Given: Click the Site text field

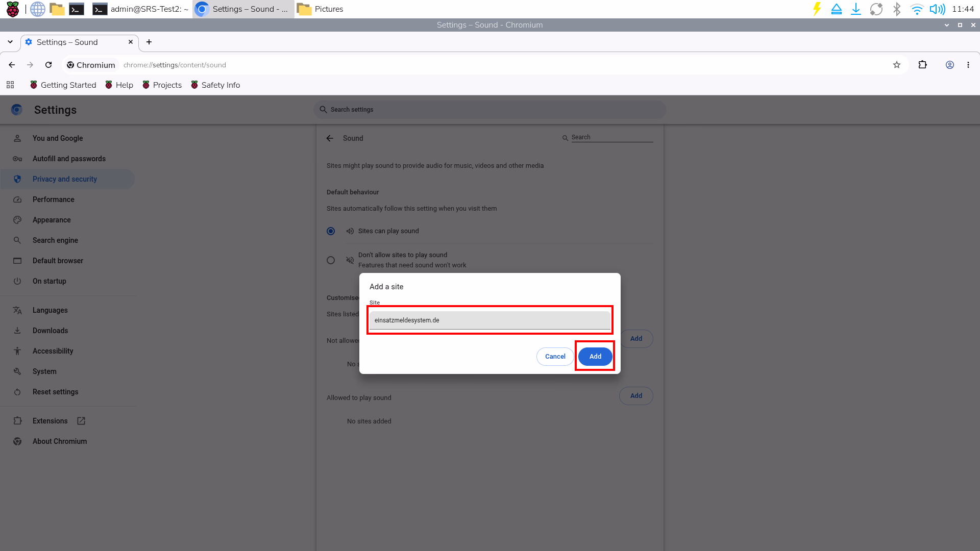Looking at the screenshot, I should click(490, 320).
